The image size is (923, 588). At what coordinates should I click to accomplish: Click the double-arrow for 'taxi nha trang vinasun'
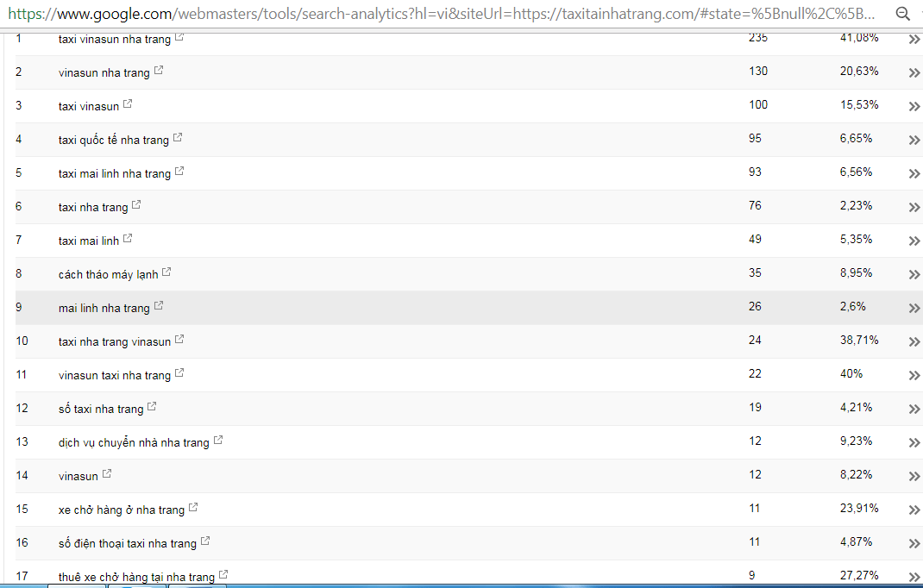pos(914,341)
